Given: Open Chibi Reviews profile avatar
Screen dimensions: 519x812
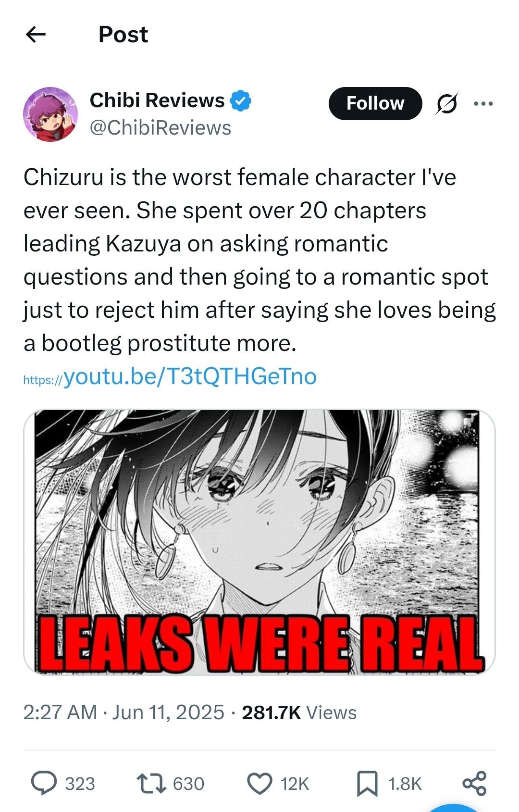Looking at the screenshot, I should coord(50,114).
